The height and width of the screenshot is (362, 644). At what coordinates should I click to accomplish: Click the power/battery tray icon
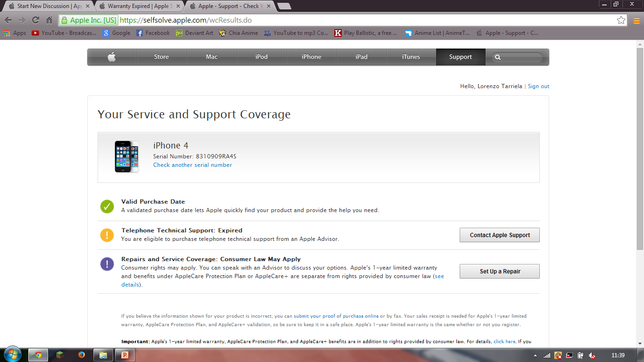[x=581, y=355]
